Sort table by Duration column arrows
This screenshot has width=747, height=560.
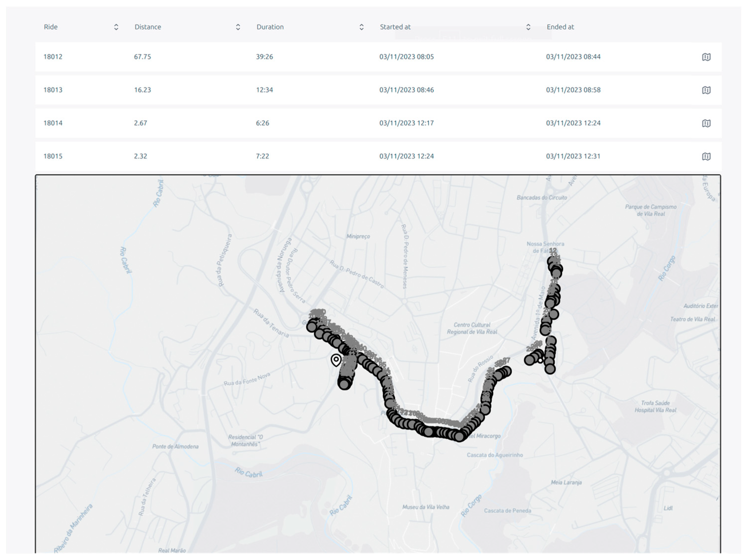tap(361, 27)
